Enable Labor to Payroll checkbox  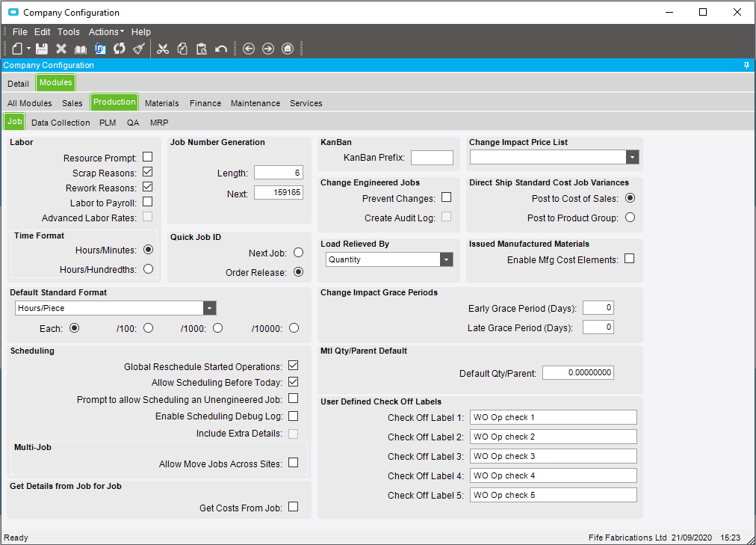tap(148, 202)
